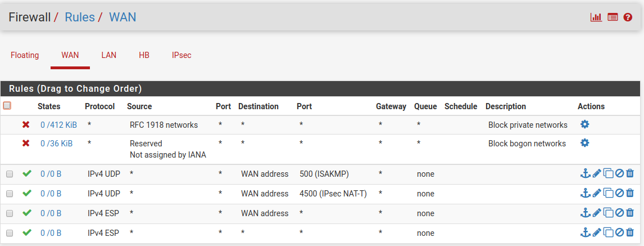This screenshot has width=644, height=246.
Task: Click the red help question mark icon
Action: tap(628, 17)
